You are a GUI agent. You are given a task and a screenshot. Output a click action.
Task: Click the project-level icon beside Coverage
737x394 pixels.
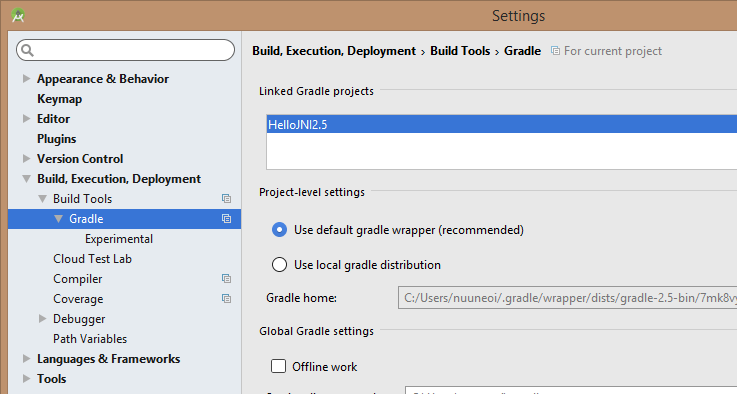pyautogui.click(x=227, y=299)
